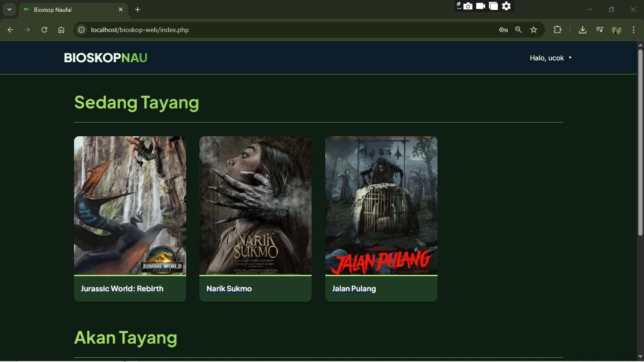Close the Bioskop Naufal tab

(x=121, y=9)
